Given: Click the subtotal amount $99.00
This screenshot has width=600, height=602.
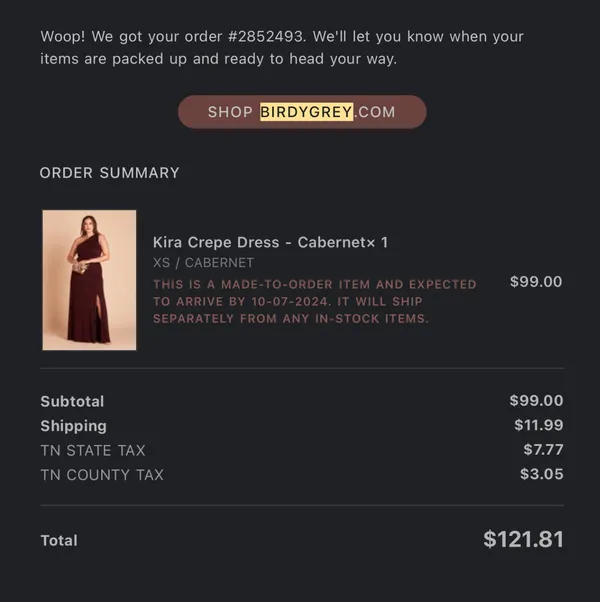Looking at the screenshot, I should click(536, 400).
